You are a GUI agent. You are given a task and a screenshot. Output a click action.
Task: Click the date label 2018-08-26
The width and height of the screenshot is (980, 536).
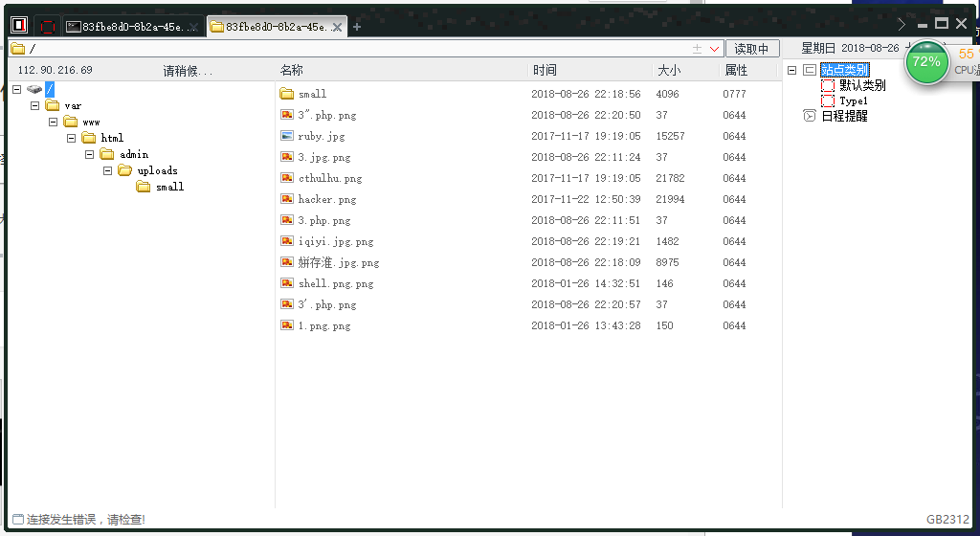tap(870, 48)
